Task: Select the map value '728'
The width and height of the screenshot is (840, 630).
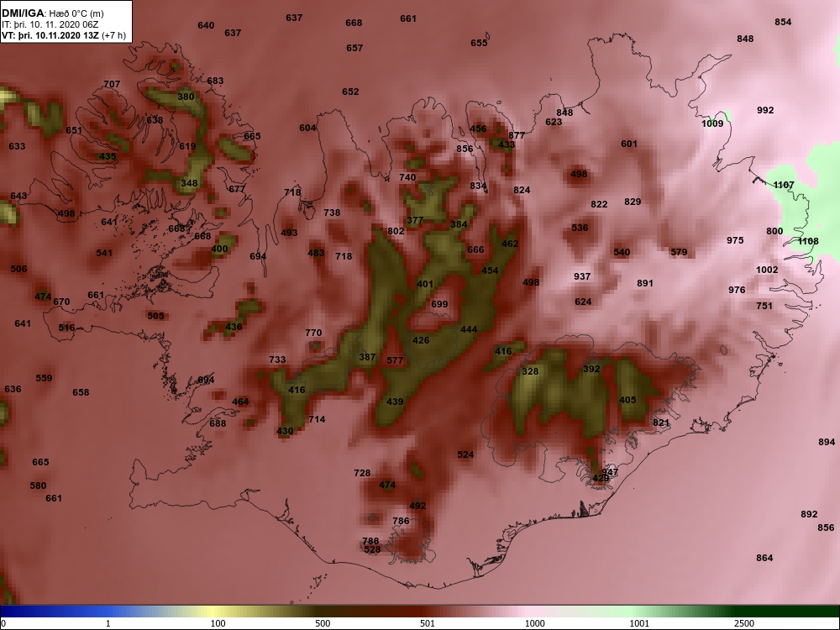Action: pyautogui.click(x=362, y=473)
